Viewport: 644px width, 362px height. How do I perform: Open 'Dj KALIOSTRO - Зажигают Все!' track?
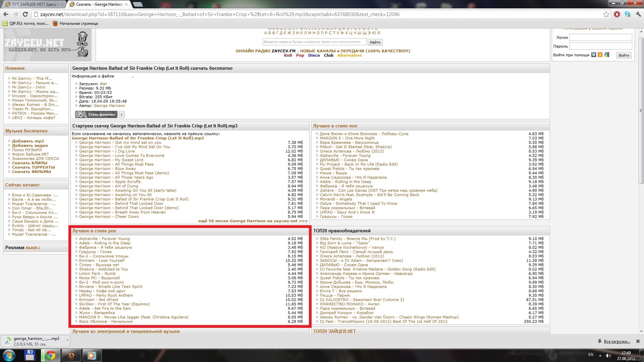(362, 300)
